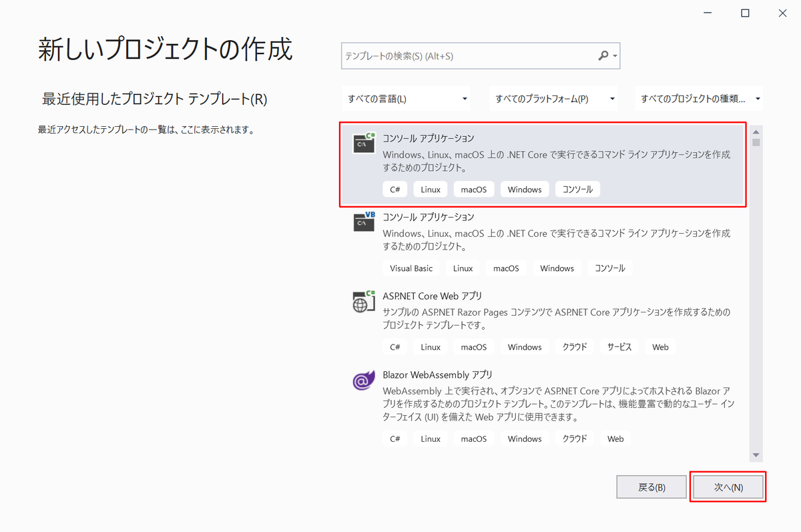This screenshot has height=532, width=801.
Task: Open the すべての言語 dropdown
Action: 406,98
